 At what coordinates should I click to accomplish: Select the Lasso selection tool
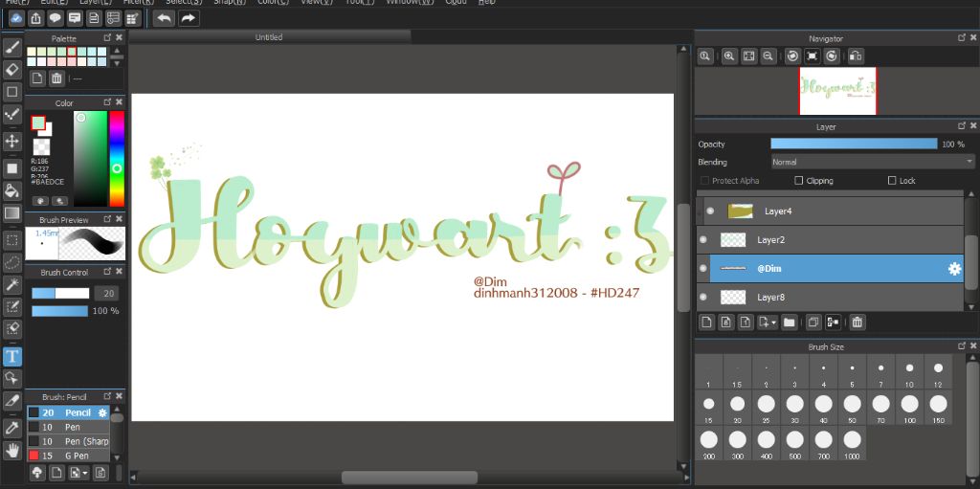[12, 262]
